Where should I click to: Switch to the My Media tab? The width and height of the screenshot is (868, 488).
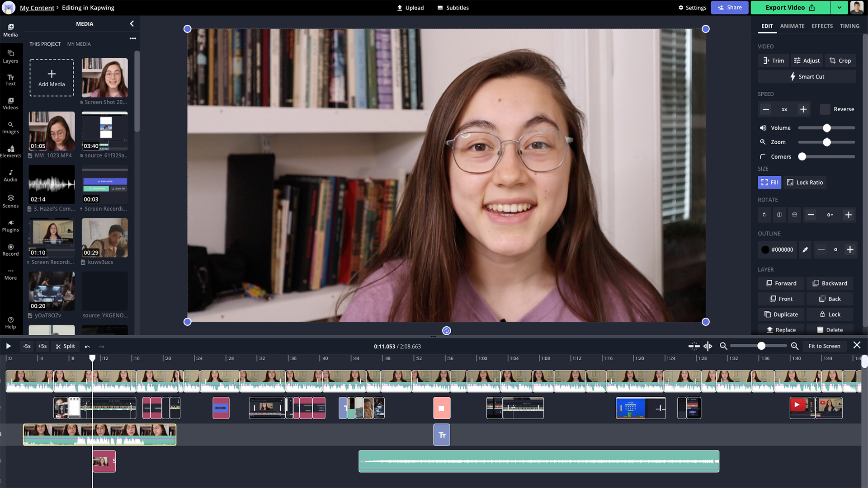pos(79,44)
